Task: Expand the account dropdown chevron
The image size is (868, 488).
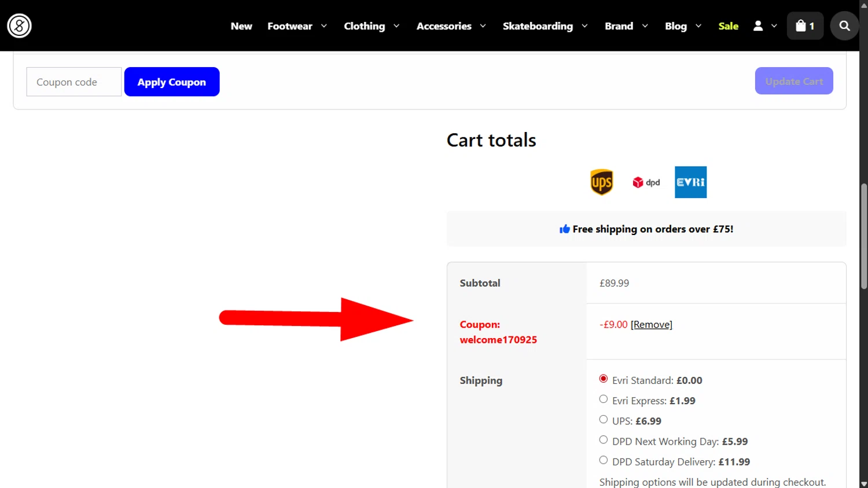Action: click(774, 26)
